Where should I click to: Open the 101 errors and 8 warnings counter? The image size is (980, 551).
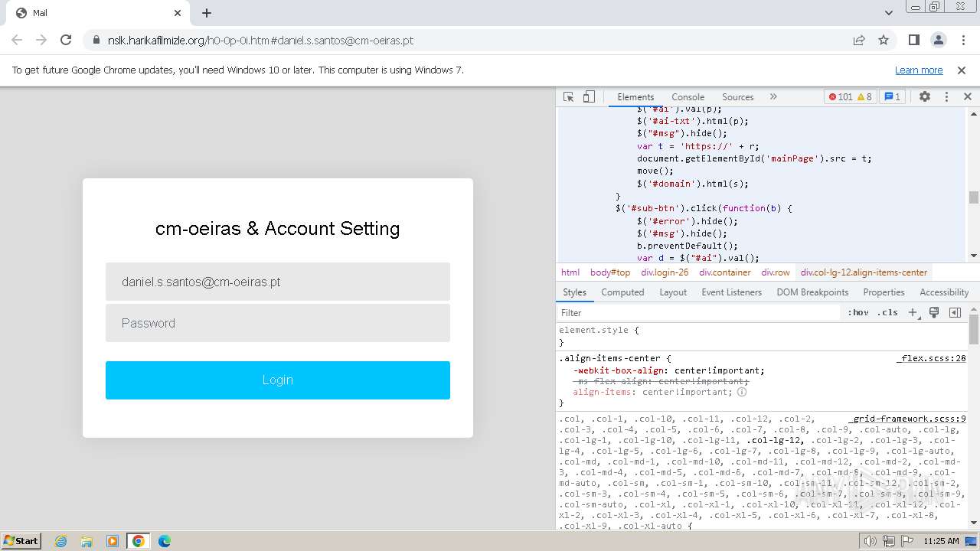tap(850, 96)
